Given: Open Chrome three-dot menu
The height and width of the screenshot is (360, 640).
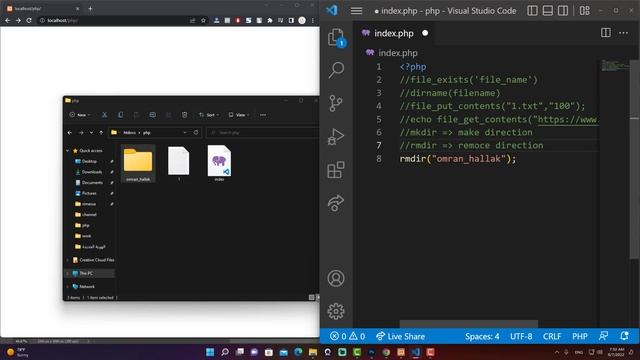Looking at the screenshot, I should click(313, 20).
